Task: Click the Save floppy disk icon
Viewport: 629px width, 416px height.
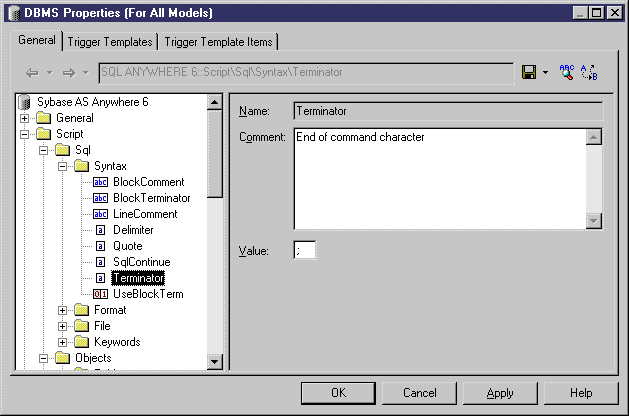Action: pyautogui.click(x=529, y=72)
